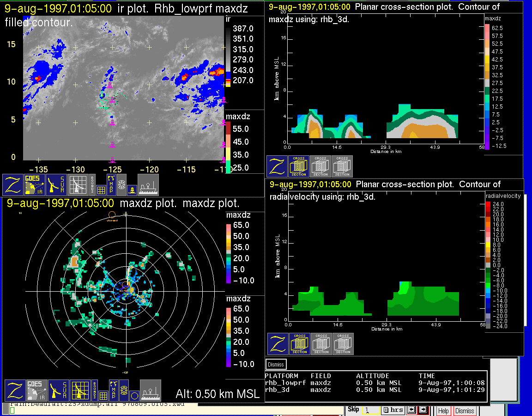Click the GOES IR satellite icon in top plot
This screenshot has width=532, height=416.
[35, 185]
